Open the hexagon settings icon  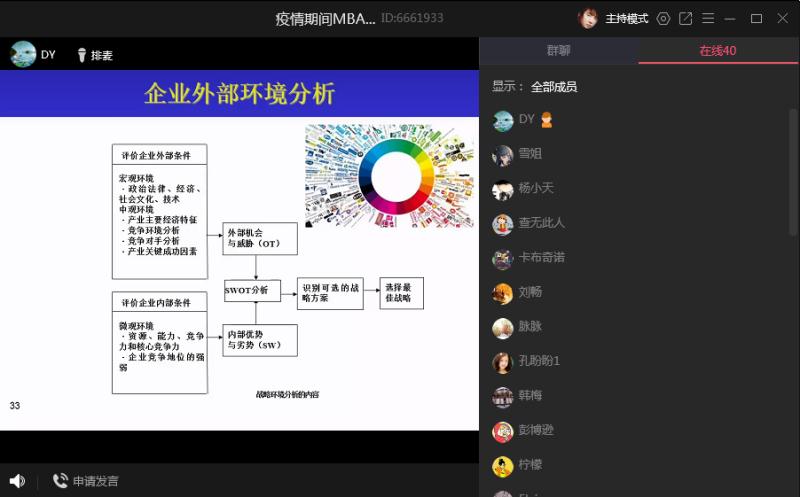pyautogui.click(x=663, y=19)
